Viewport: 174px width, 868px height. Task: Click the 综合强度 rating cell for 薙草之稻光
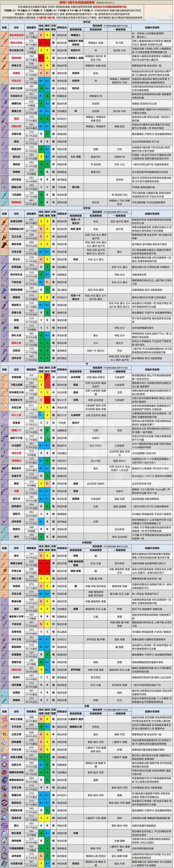click(x=41, y=563)
